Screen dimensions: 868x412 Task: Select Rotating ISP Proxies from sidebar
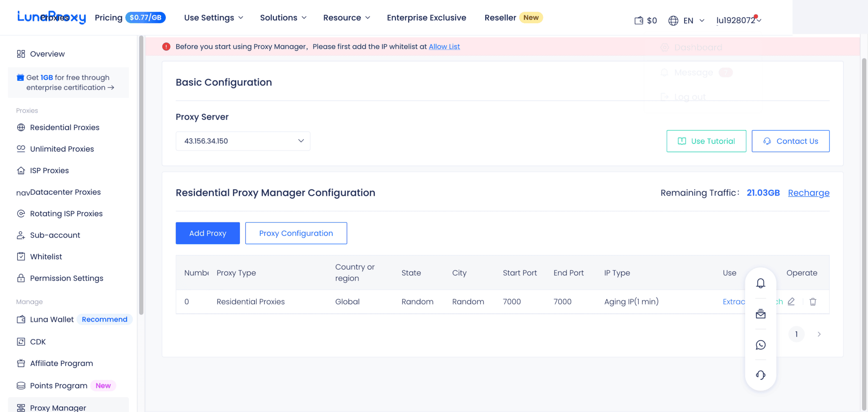tap(66, 213)
